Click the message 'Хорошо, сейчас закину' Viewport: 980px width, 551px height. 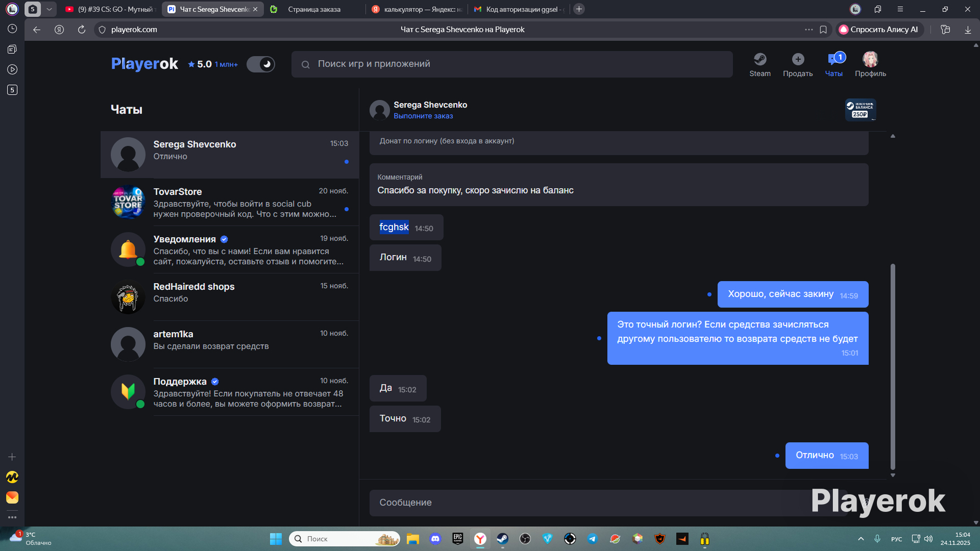[x=793, y=294]
